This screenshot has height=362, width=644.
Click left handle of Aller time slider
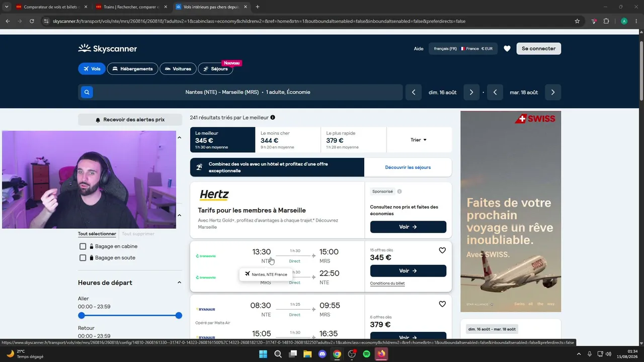(x=82, y=316)
